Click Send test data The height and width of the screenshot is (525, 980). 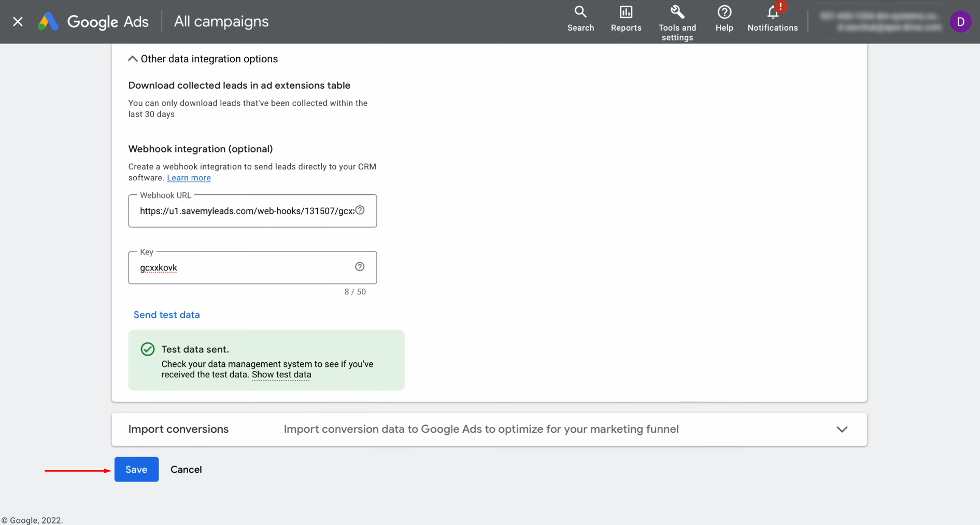[x=167, y=315]
